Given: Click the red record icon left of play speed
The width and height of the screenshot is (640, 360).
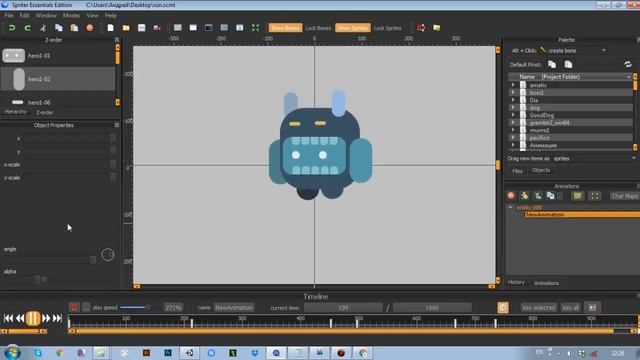Looking at the screenshot, I should pyautogui.click(x=74, y=307).
